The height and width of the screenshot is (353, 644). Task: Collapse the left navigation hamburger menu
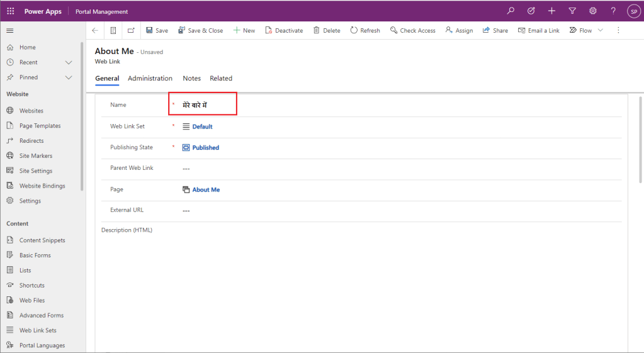tap(10, 30)
